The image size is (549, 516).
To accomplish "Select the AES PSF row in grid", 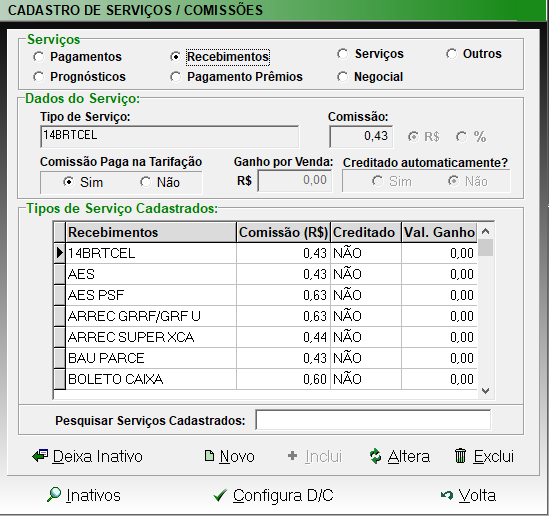I will (x=265, y=295).
